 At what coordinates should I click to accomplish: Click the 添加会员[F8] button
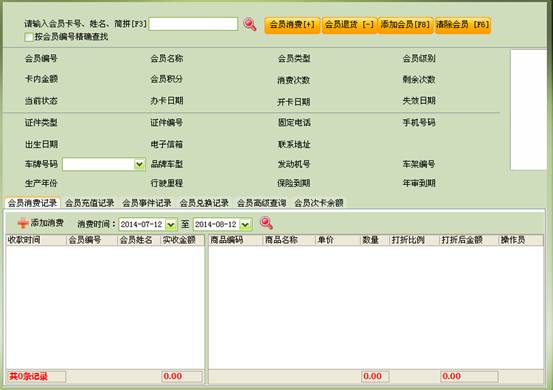coord(405,25)
